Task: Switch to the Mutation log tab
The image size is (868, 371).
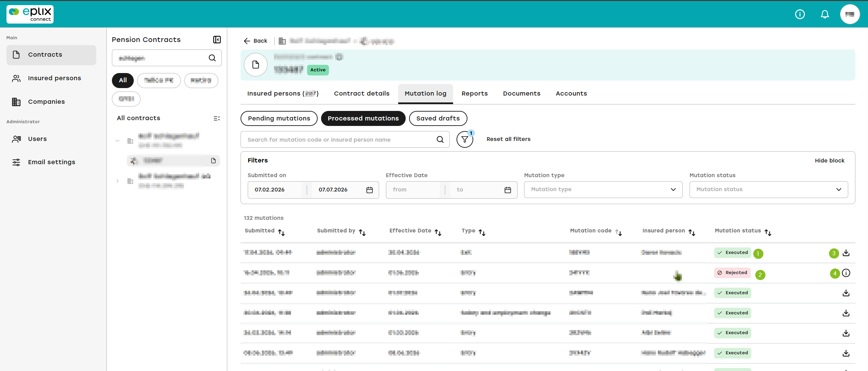Action: coord(425,94)
